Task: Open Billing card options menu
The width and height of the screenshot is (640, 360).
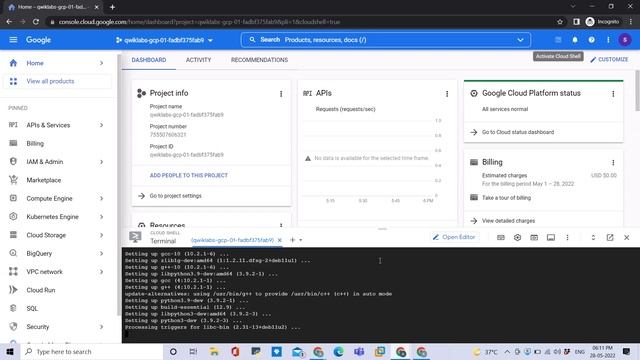Action: (x=613, y=162)
